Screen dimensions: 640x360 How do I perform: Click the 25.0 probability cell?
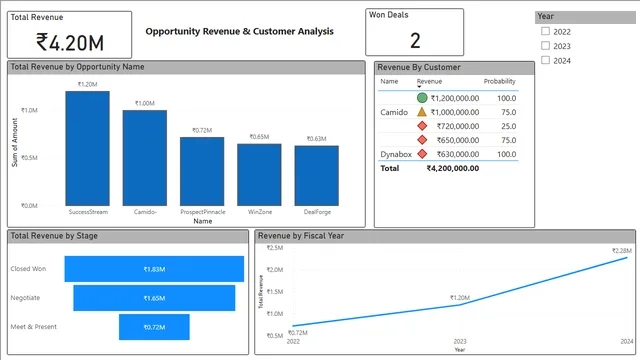click(x=509, y=126)
